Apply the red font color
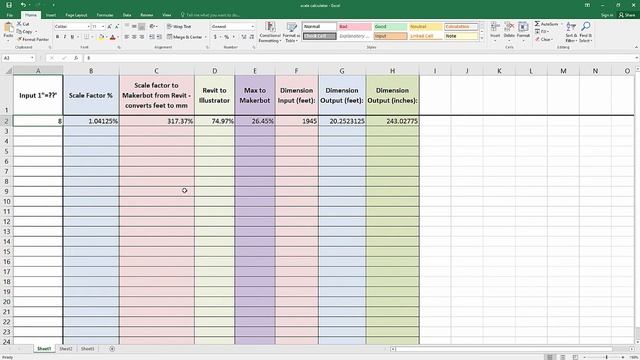 113,37
